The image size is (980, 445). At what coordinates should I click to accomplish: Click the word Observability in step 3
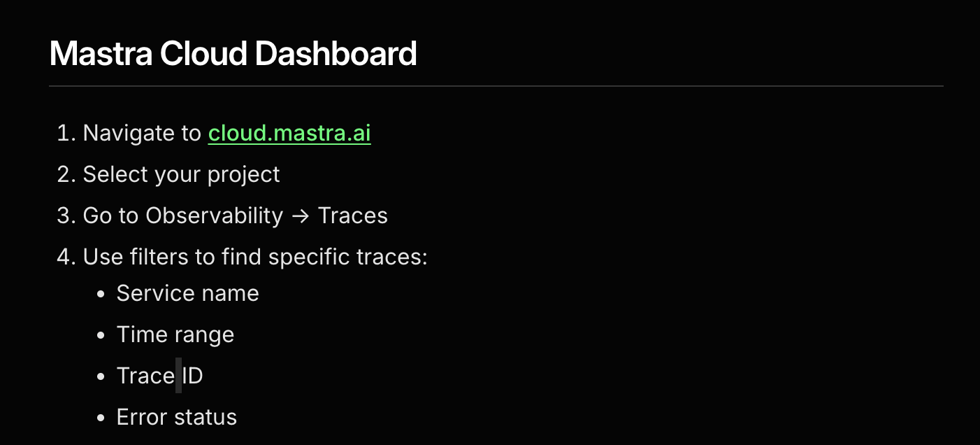(214, 216)
